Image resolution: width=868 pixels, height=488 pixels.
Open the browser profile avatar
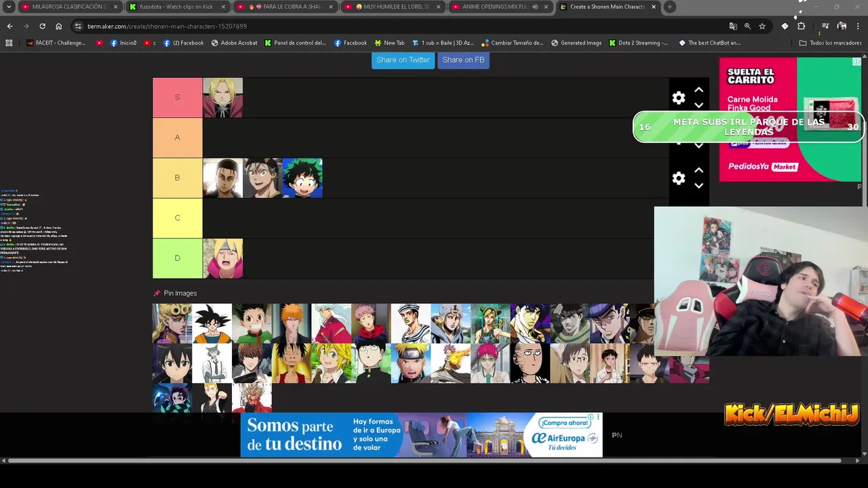(x=842, y=26)
